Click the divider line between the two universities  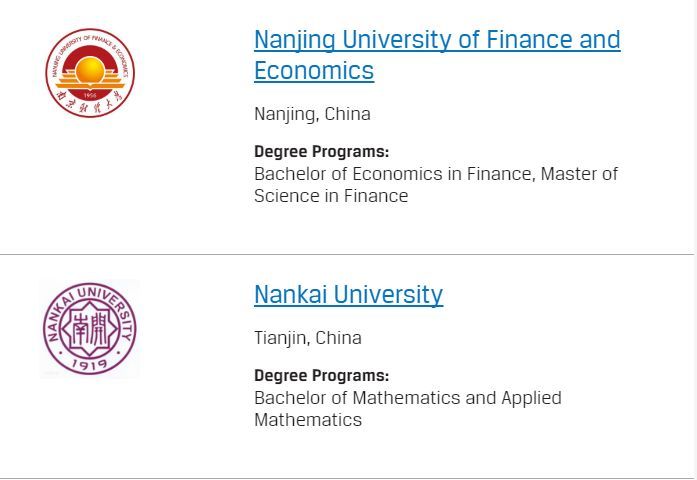[x=347, y=254]
